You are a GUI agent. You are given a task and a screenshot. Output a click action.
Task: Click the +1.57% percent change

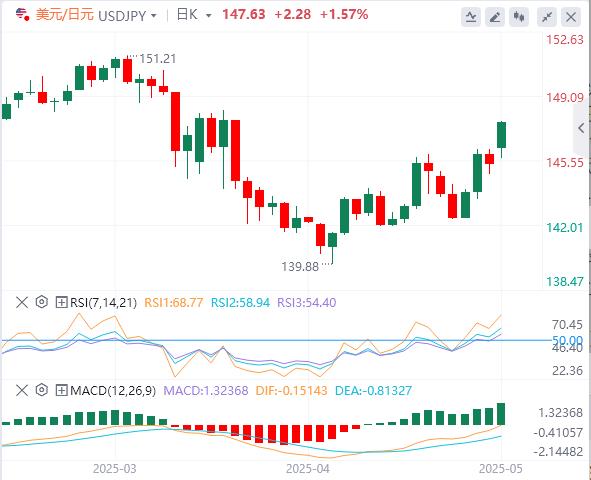(x=344, y=15)
